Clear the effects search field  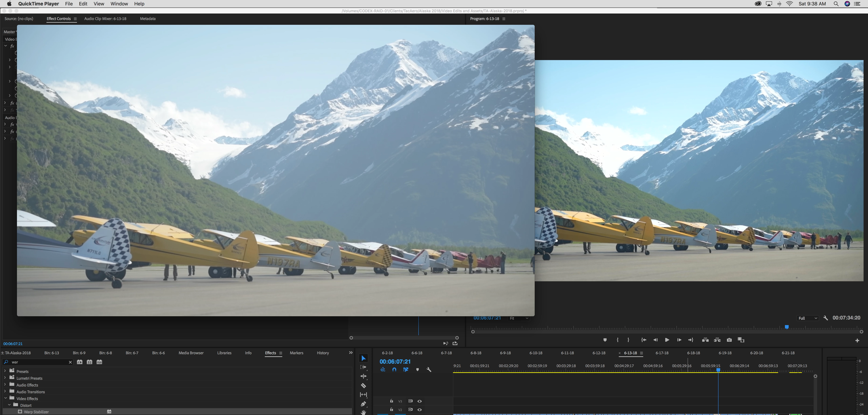(x=70, y=362)
